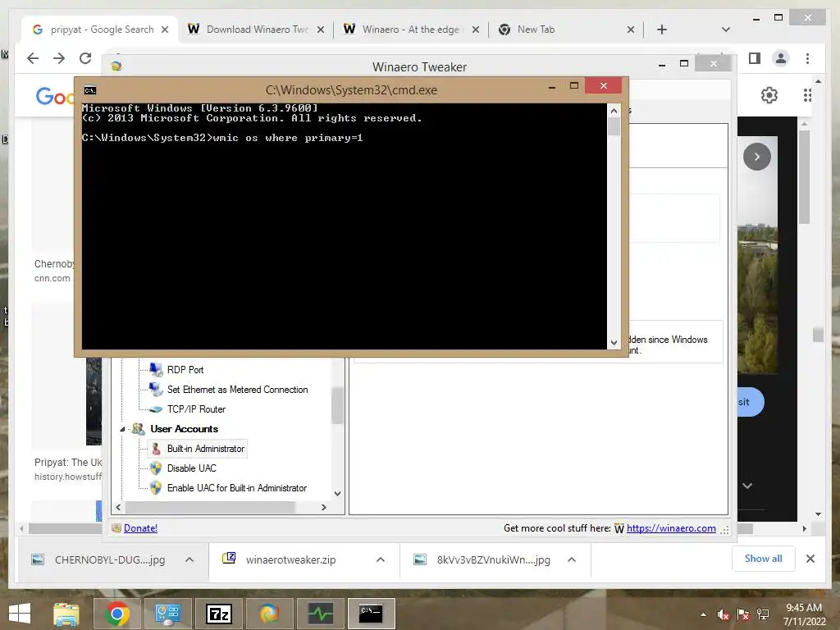Click the User Accounts group icon

(138, 428)
